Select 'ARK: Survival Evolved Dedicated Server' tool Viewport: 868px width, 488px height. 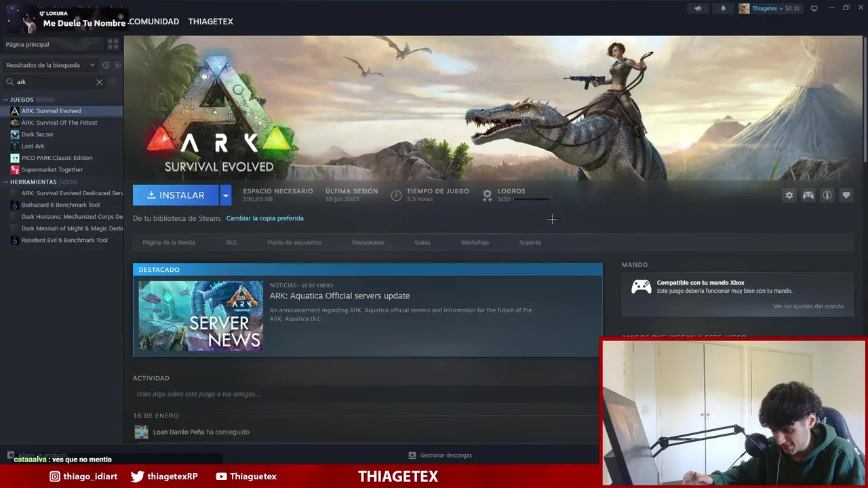(72, 193)
